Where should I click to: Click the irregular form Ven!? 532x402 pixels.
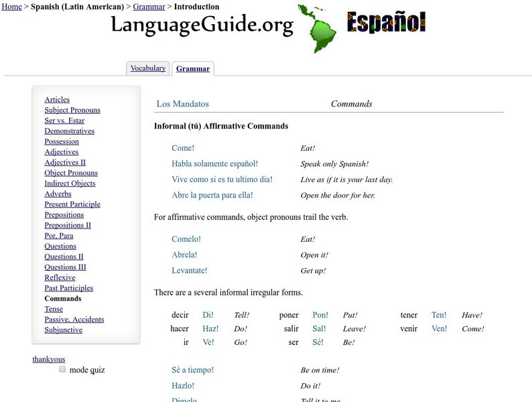(439, 329)
